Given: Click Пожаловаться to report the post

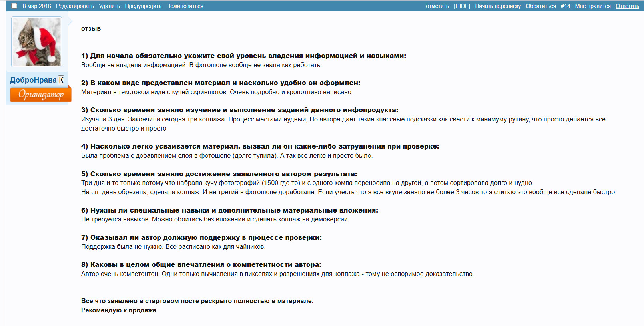Looking at the screenshot, I should pos(185,6).
